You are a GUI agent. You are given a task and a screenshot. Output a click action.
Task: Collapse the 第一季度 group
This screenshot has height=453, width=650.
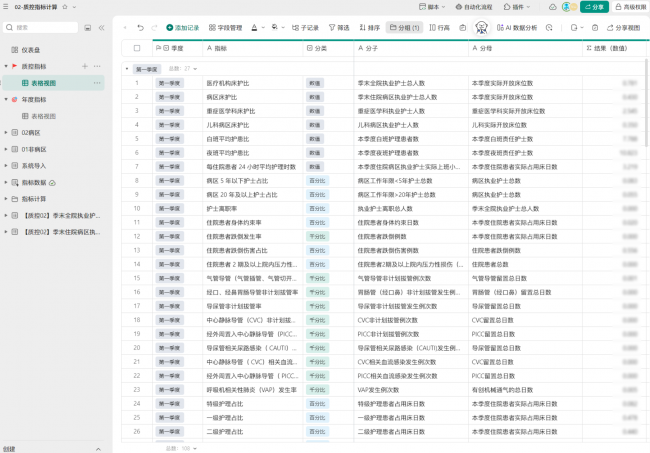tap(128, 68)
